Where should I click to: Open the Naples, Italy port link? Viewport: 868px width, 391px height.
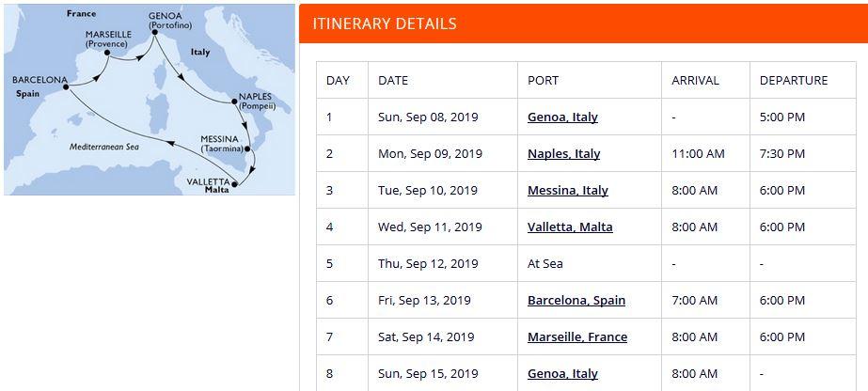coord(563,154)
